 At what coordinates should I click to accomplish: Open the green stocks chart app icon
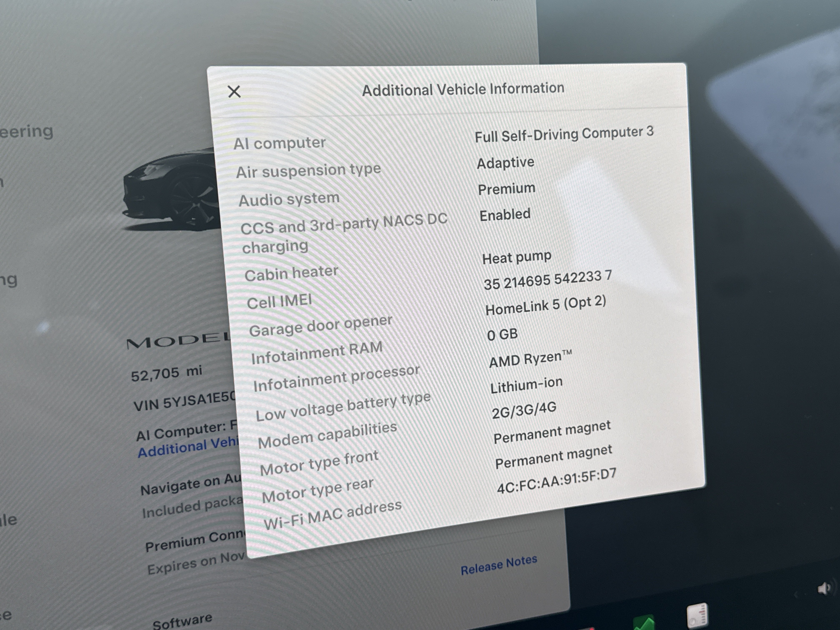pyautogui.click(x=644, y=623)
